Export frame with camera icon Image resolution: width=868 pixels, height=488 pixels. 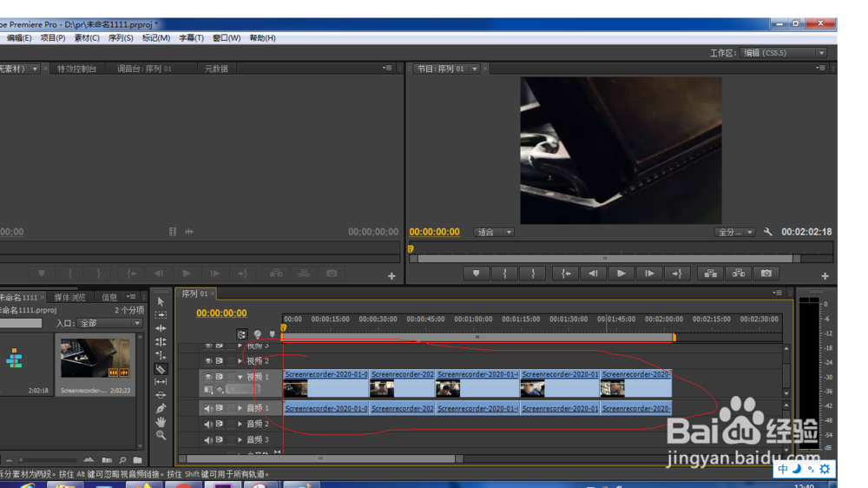(766, 273)
